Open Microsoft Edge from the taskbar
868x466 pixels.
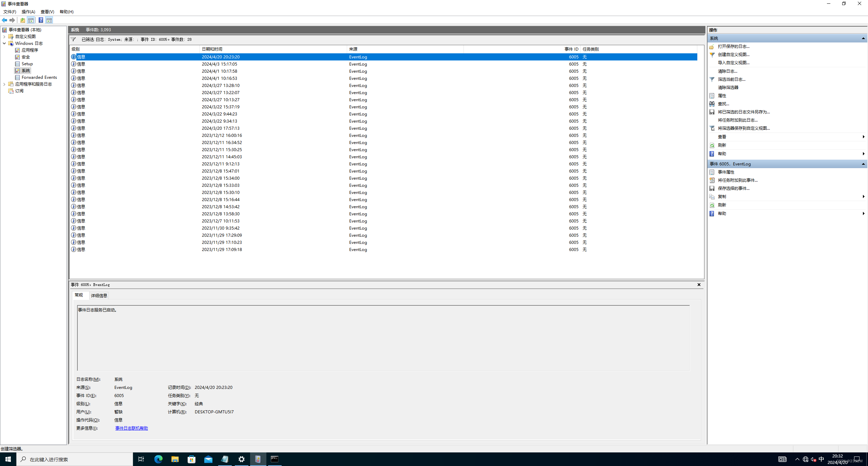(x=158, y=459)
